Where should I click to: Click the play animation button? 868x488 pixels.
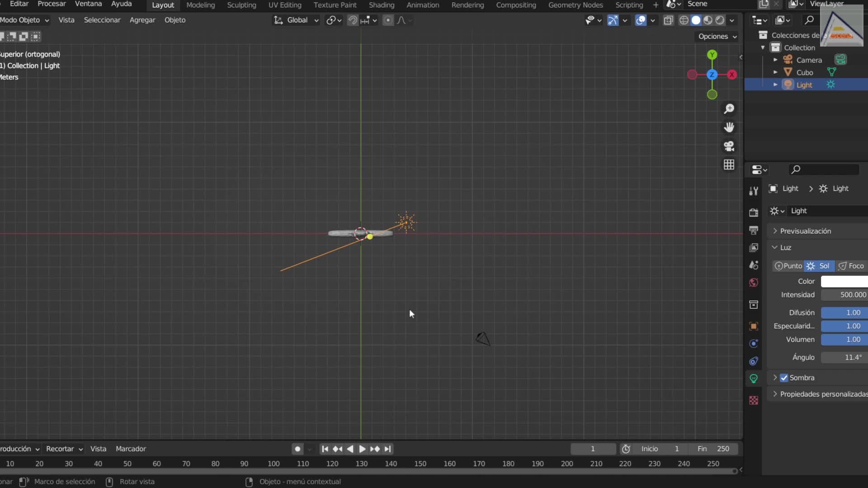pos(362,449)
